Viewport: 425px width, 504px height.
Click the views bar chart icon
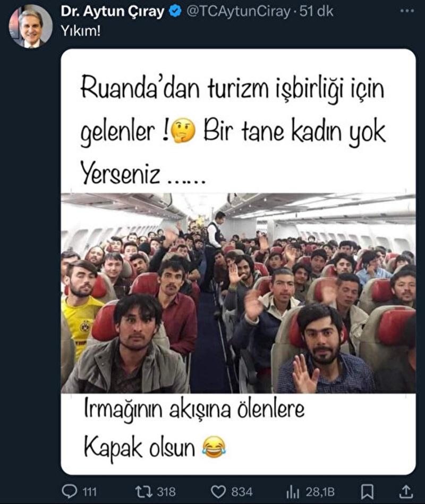pyautogui.click(x=292, y=491)
